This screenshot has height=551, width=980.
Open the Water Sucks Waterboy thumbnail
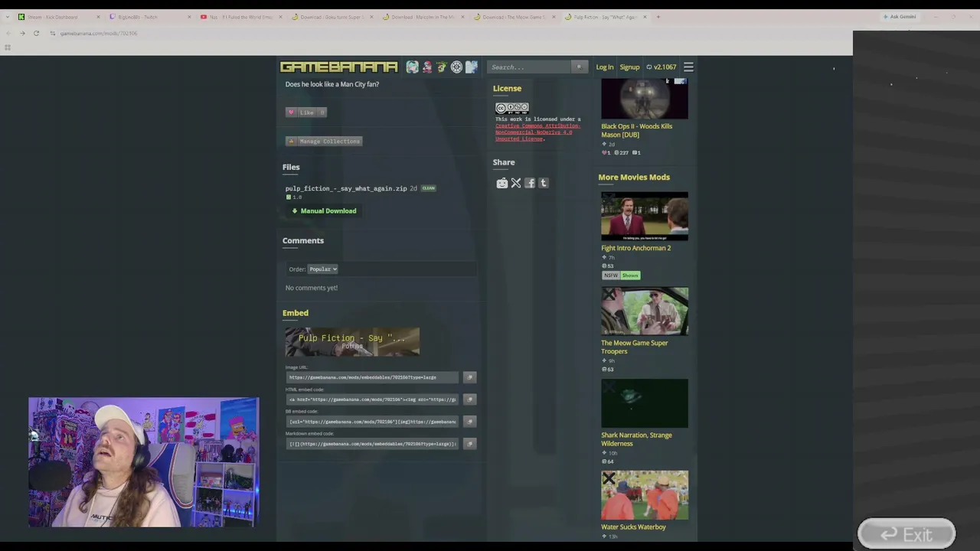pos(645,495)
